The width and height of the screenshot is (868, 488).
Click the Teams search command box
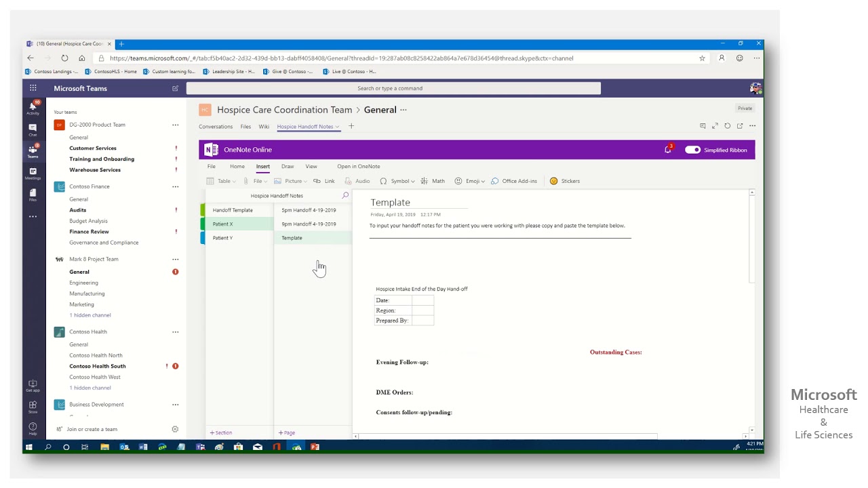[x=393, y=88]
